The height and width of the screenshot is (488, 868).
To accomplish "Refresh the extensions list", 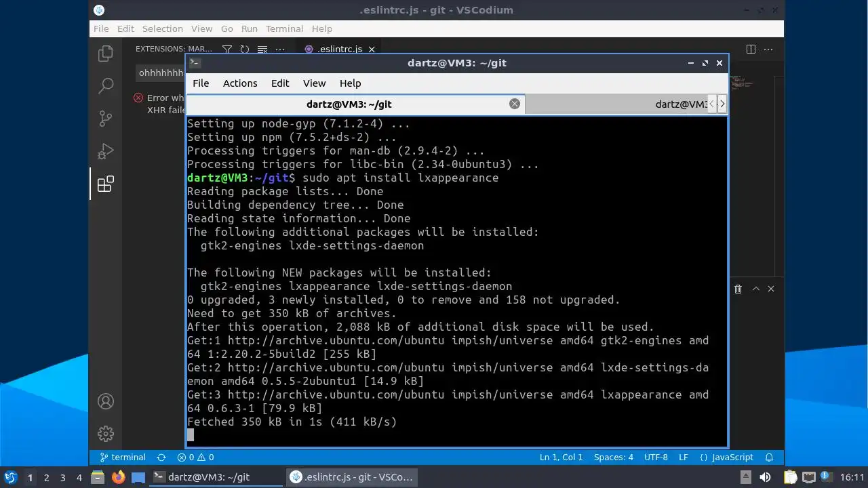I will click(245, 49).
